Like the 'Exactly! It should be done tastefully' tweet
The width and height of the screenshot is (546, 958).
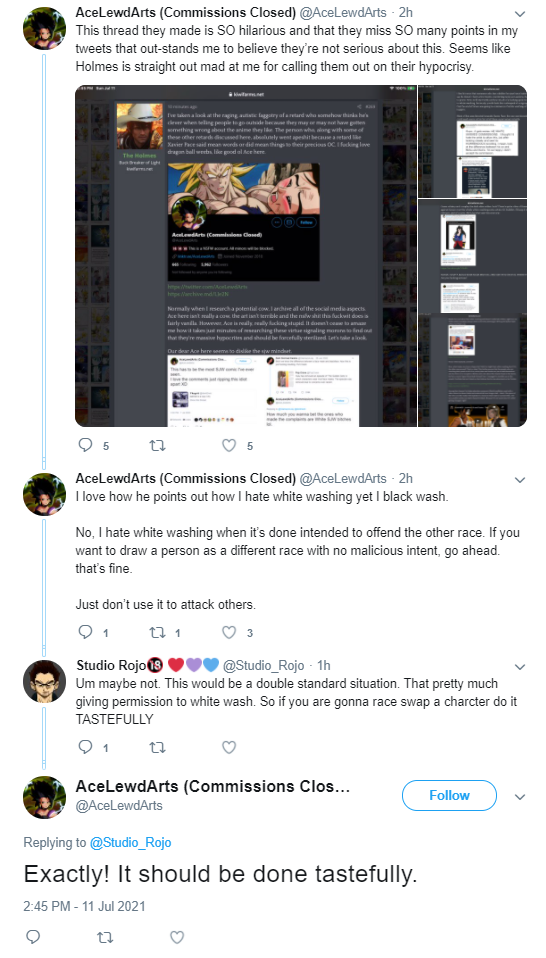tap(177, 937)
